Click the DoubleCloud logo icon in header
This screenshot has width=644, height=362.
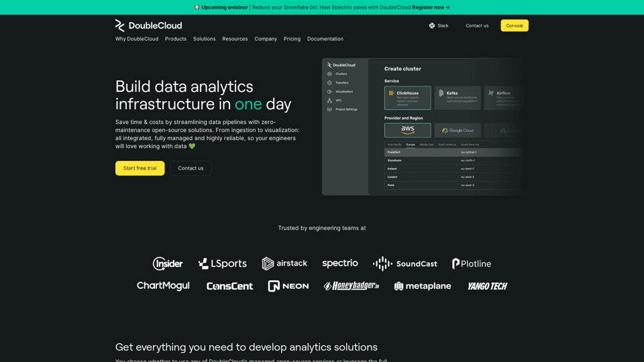click(x=119, y=25)
